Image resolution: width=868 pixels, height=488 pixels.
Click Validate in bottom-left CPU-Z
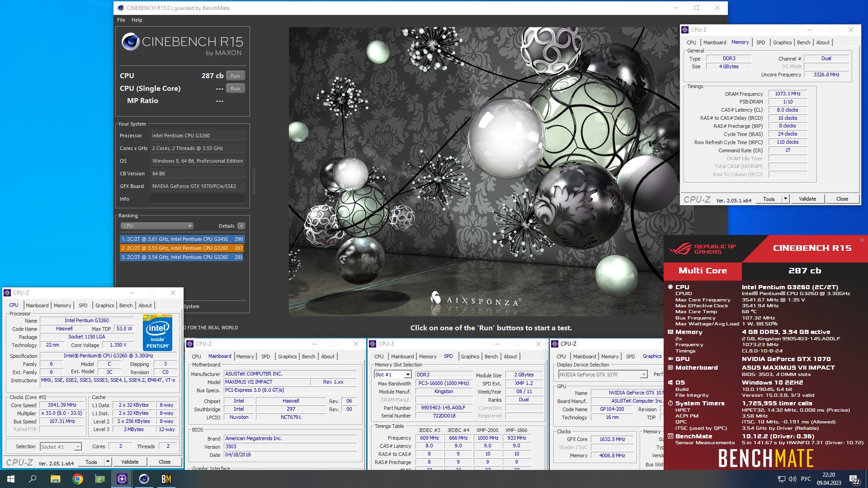(x=130, y=462)
